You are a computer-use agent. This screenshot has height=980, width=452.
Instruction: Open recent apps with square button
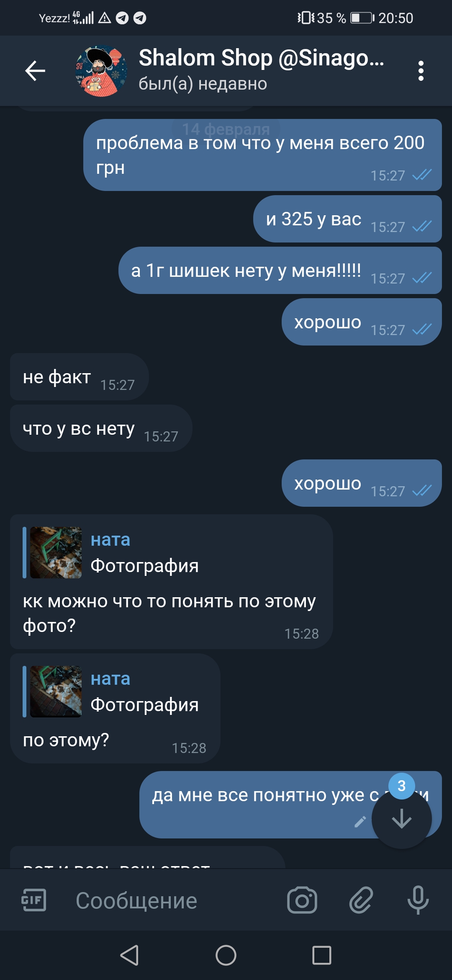(322, 955)
